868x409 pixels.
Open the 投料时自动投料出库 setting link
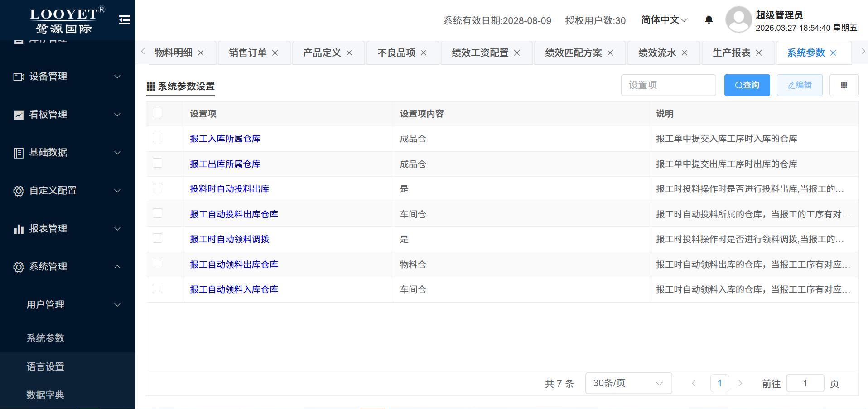click(229, 189)
